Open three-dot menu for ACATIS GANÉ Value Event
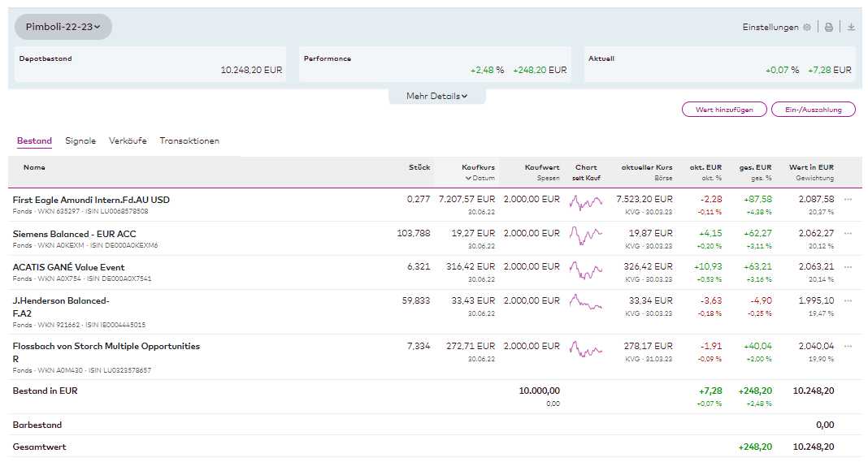The image size is (868, 462). point(848,267)
